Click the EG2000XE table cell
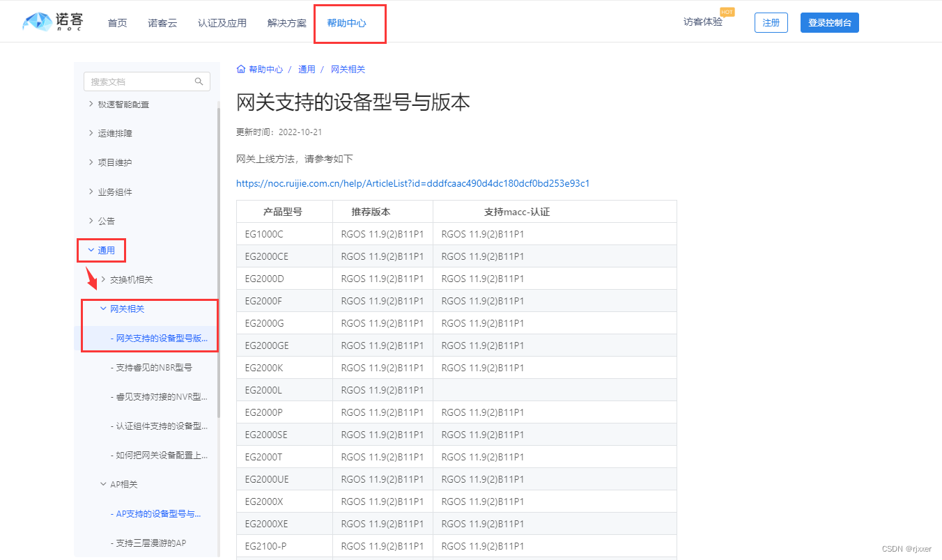The height and width of the screenshot is (560, 942). coord(284,524)
